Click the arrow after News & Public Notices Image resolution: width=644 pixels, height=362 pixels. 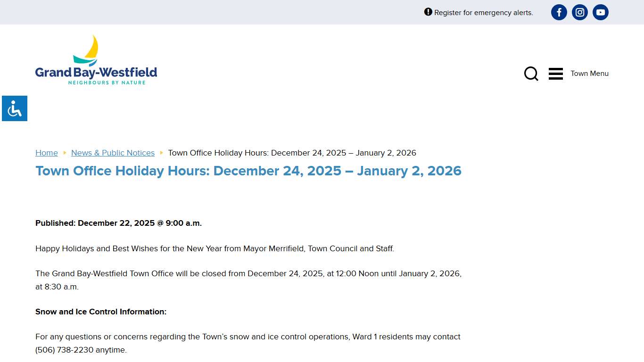(161, 153)
